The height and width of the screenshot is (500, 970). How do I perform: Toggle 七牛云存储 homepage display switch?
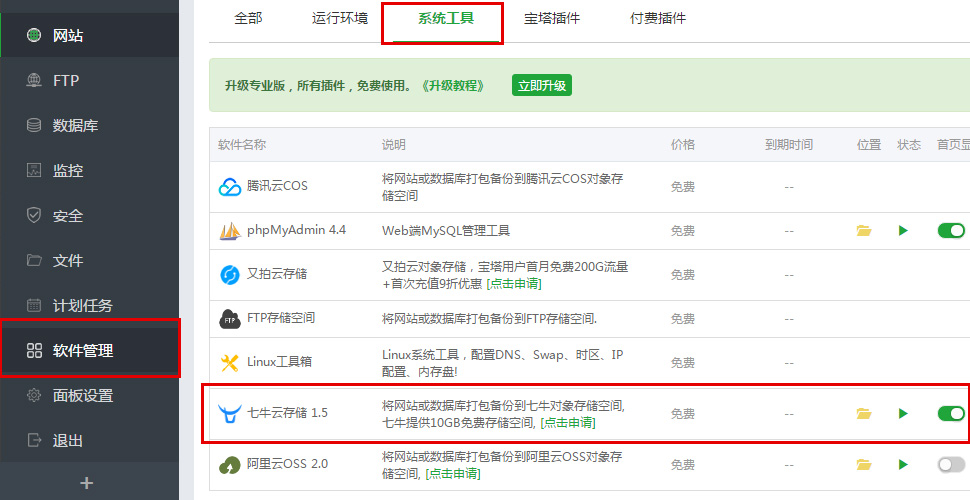(x=951, y=413)
